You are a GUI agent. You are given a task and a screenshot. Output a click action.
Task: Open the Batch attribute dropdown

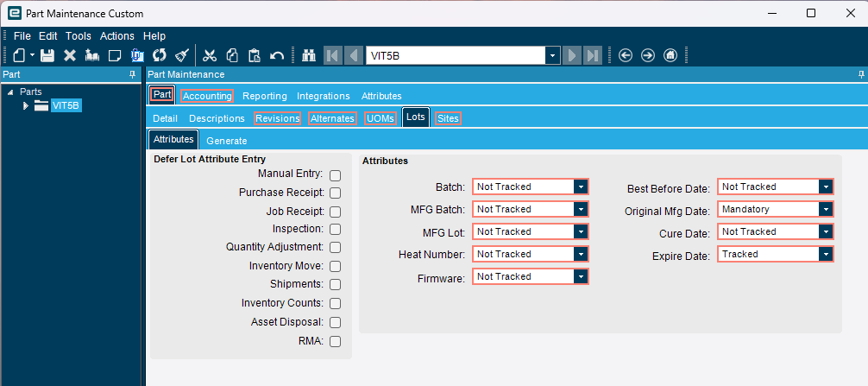click(x=581, y=187)
